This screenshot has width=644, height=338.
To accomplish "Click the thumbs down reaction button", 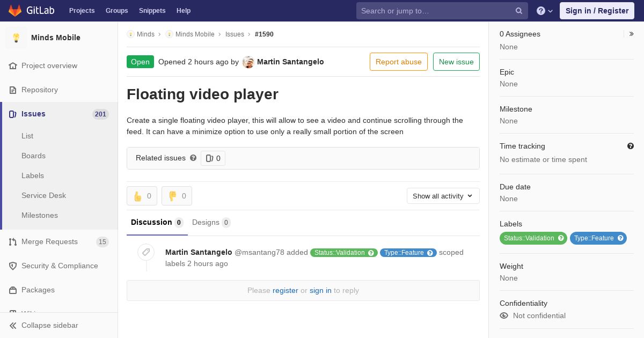I will point(177,196).
